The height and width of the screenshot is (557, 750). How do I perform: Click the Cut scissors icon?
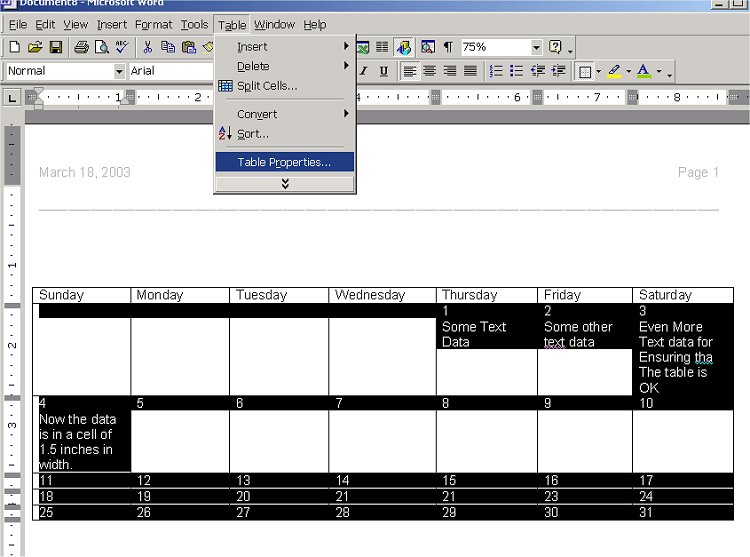pos(148,47)
